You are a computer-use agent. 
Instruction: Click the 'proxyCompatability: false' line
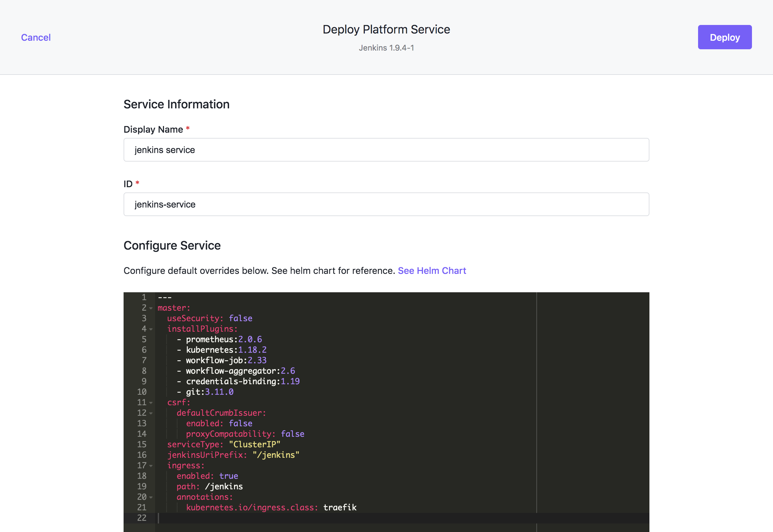pos(245,434)
